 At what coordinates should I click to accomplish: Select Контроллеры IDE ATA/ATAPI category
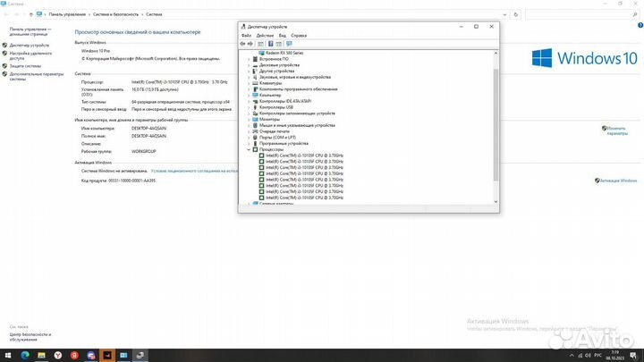click(x=285, y=101)
